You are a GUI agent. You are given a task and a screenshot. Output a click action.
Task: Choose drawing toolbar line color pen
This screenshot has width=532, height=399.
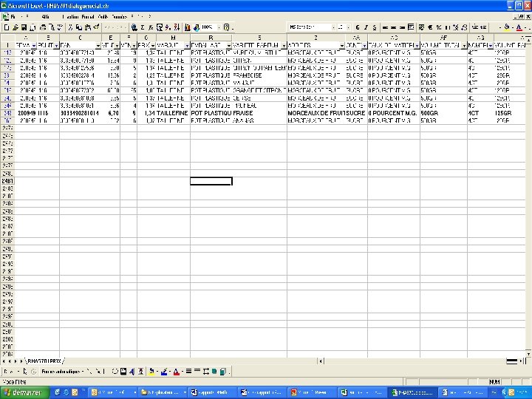click(164, 372)
